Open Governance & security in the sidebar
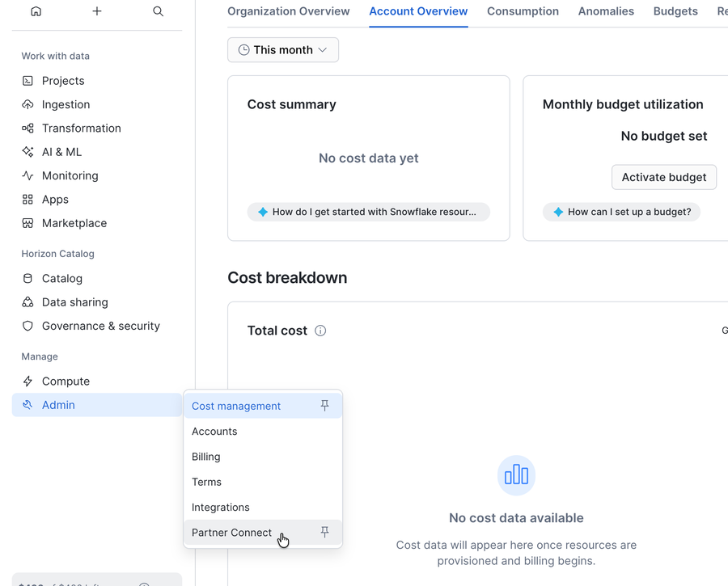The width and height of the screenshot is (728, 586). point(96,326)
